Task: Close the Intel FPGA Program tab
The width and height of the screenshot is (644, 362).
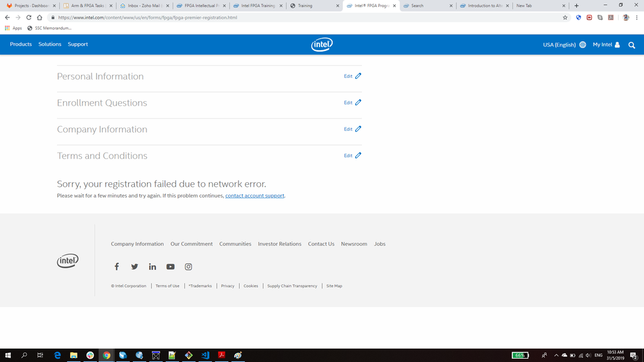Action: click(395, 6)
